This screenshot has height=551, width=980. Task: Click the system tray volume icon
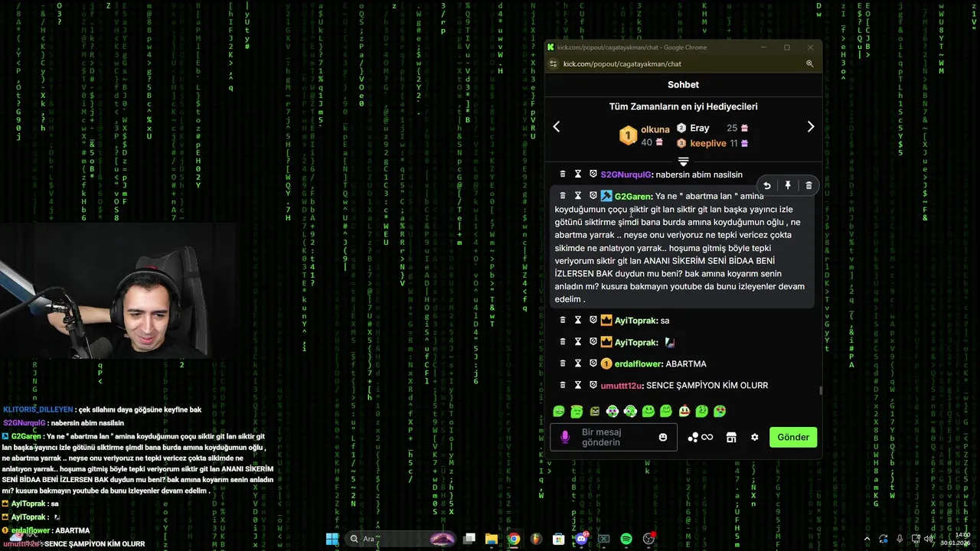pos(929,539)
